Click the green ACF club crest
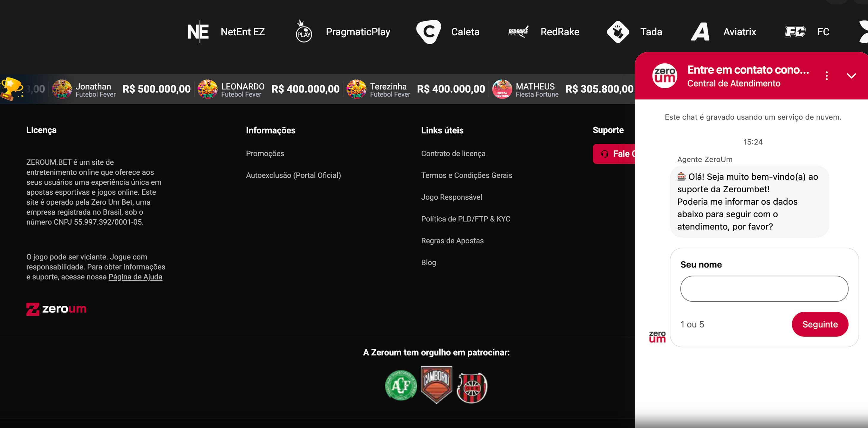This screenshot has width=868, height=428. pos(401,385)
